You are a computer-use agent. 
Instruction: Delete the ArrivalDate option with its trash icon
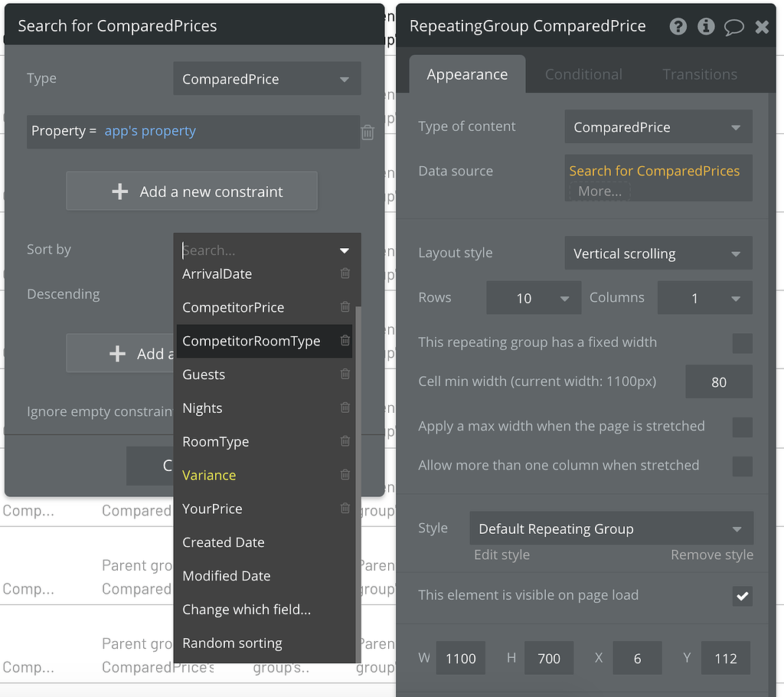pos(344,273)
